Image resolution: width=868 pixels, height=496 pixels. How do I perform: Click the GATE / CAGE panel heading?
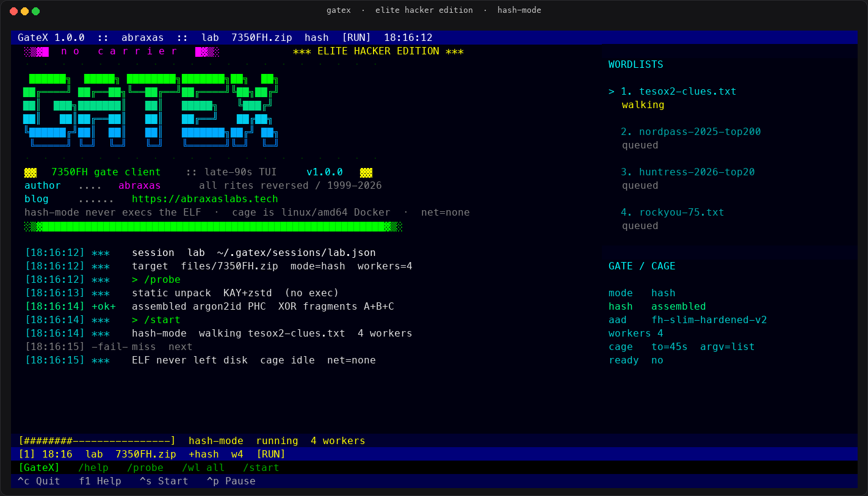642,266
